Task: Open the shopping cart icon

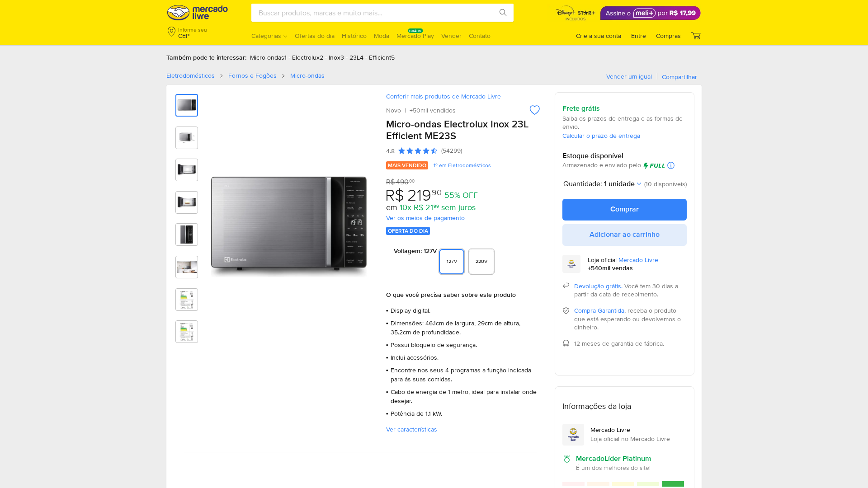Action: click(x=696, y=36)
